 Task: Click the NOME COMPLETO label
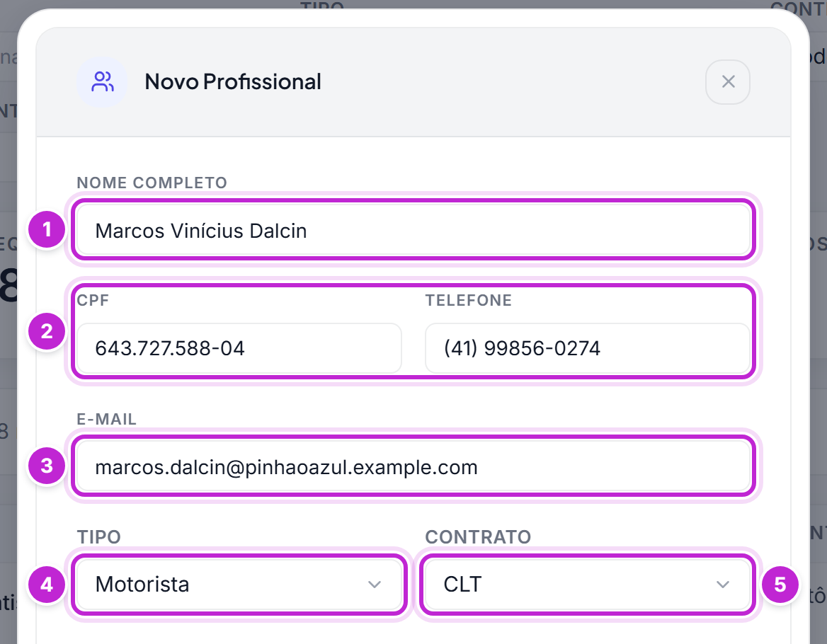pyautogui.click(x=152, y=183)
